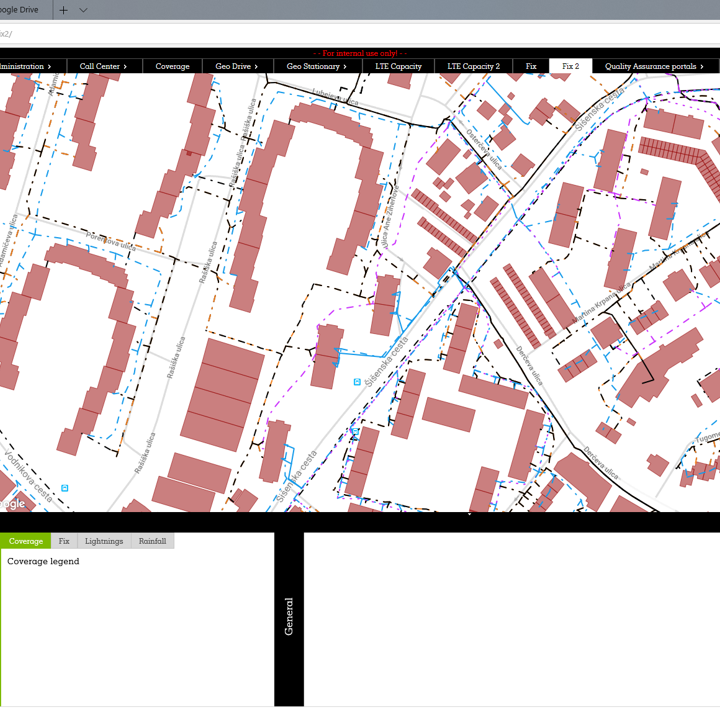Open the LTE Capacity page
Screen dimensions: 720x720
point(398,66)
